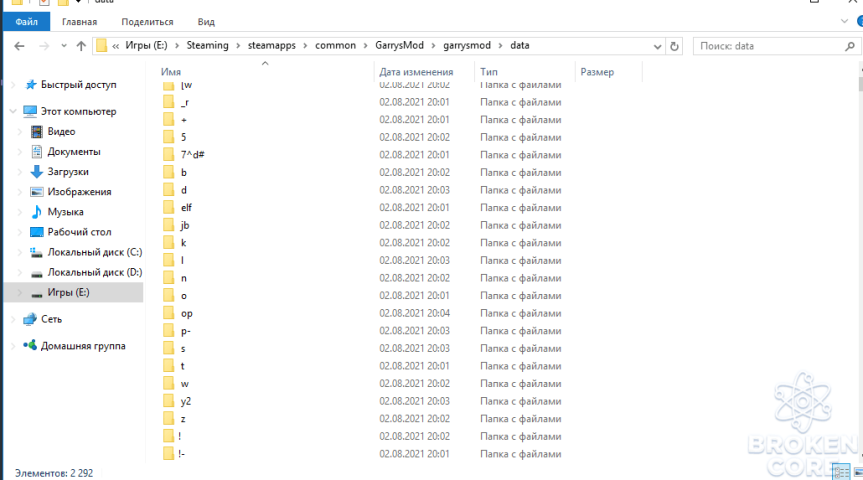Viewport: 863px width, 480px height.
Task: Select Локальный диск (D:) in sidebar
Action: (95, 272)
